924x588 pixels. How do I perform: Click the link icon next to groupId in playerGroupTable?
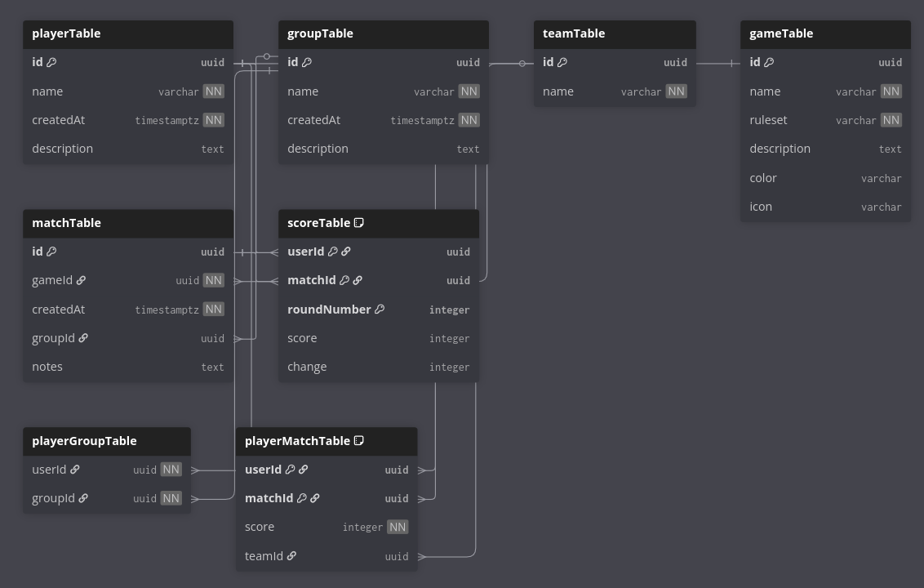tap(83, 498)
